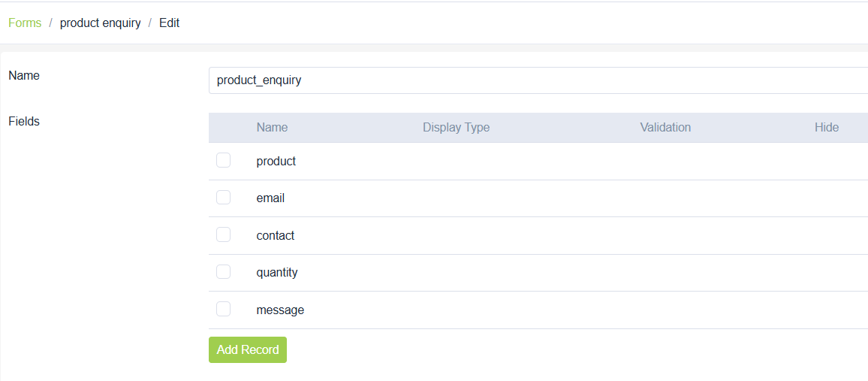Viewport: 868px width, 381px height.
Task: Tick the email field checkbox
Action: [223, 198]
